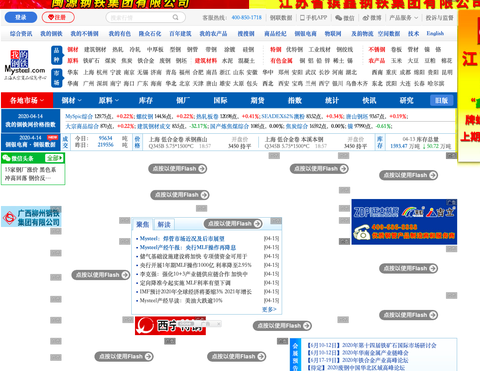This screenshot has width=480, height=371.
Task: Expand 全部 in 微信头条 box
Action: (55, 158)
